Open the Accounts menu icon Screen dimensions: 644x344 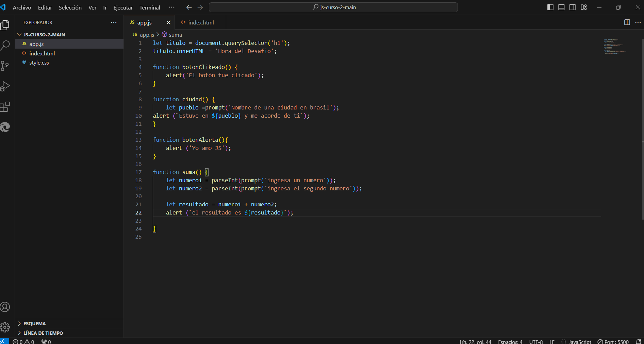tap(5, 307)
